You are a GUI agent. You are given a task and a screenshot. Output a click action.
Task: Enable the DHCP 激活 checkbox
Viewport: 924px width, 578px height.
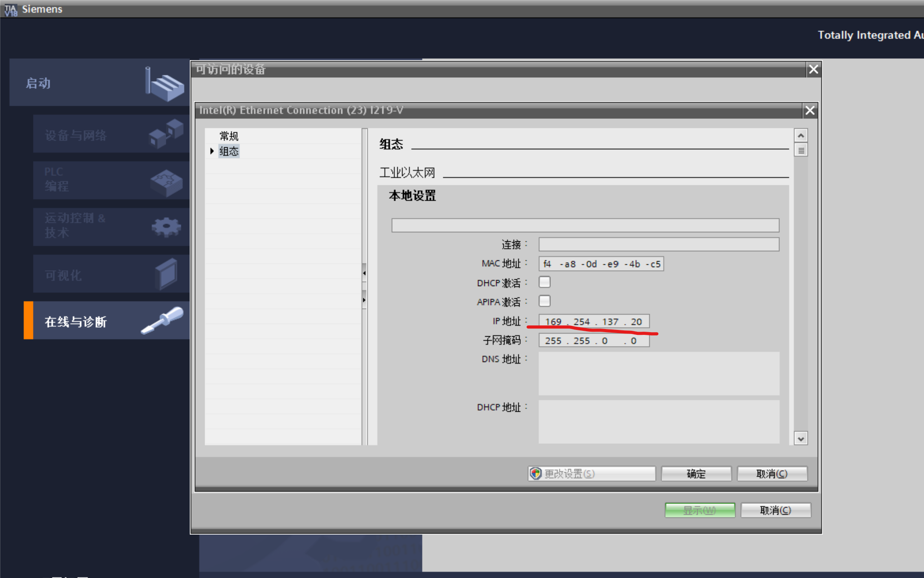(544, 282)
